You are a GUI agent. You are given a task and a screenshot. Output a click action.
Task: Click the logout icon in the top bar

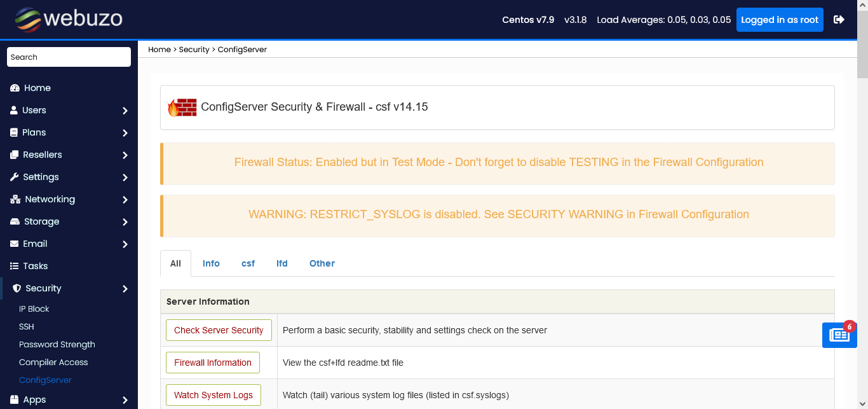click(x=839, y=19)
